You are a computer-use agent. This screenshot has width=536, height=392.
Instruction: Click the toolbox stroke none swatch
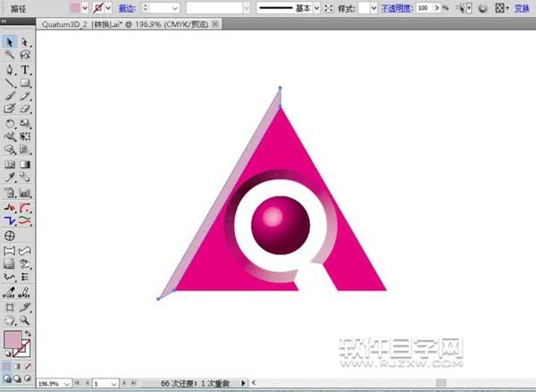point(24,350)
